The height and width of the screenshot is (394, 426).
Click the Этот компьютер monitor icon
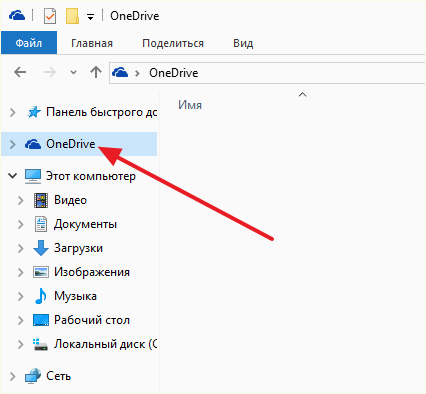[33, 176]
